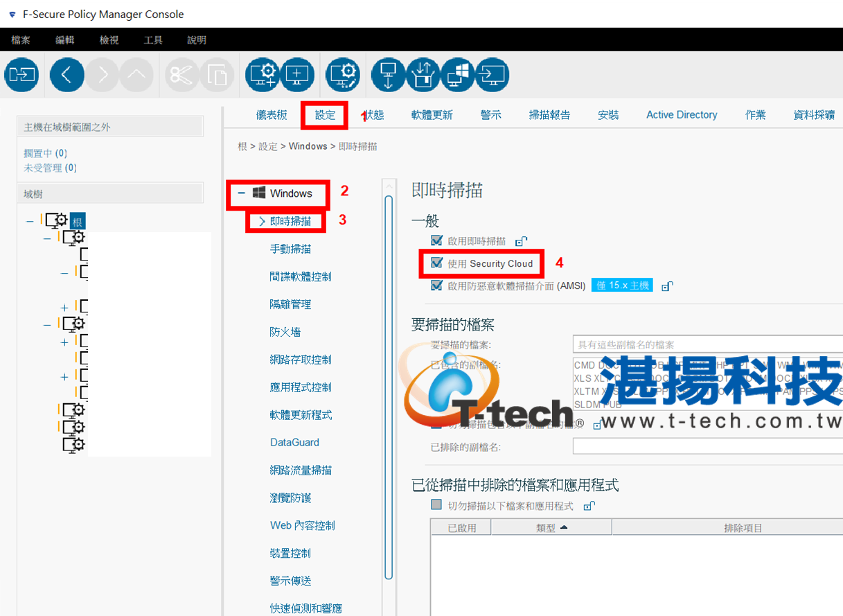Open 瀏覽防護 settings page
The image size is (843, 616).
coord(290,498)
